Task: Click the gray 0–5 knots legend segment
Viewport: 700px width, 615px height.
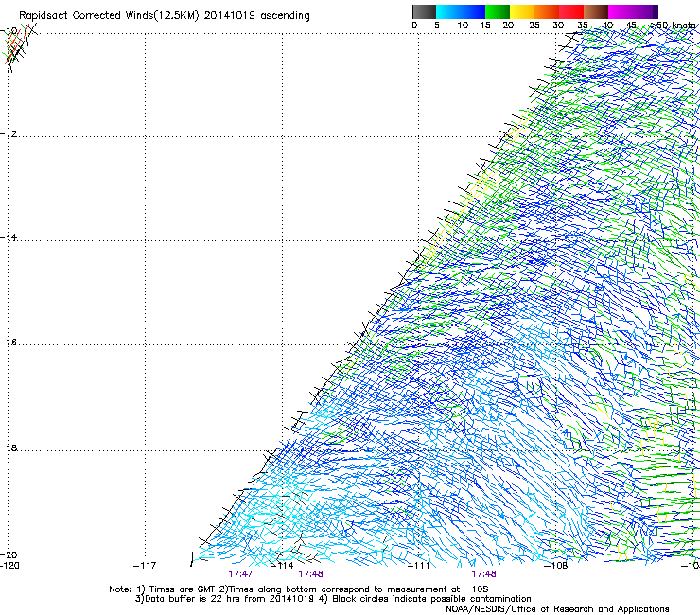Action: 424,11
